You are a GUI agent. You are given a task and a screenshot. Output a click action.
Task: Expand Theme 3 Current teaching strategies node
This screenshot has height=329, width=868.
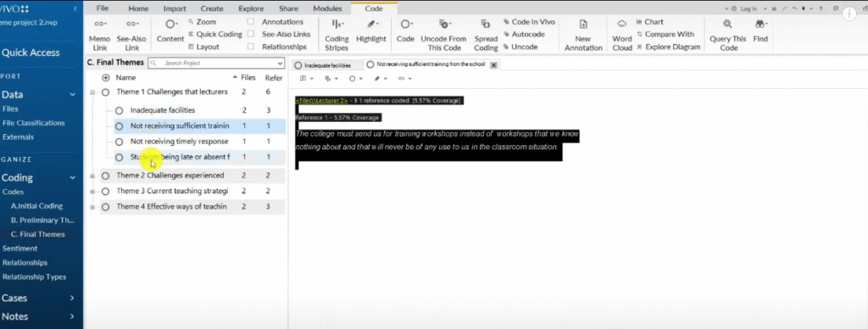[x=92, y=191]
